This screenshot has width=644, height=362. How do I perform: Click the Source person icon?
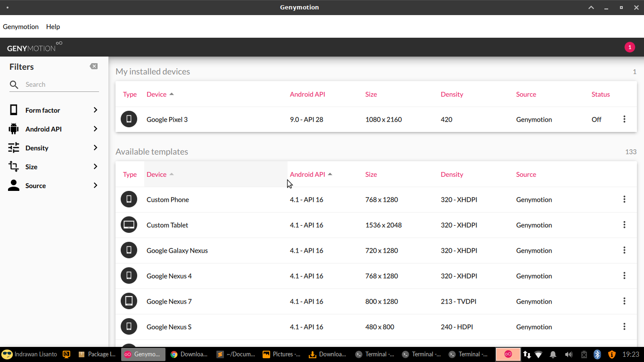[x=14, y=185]
